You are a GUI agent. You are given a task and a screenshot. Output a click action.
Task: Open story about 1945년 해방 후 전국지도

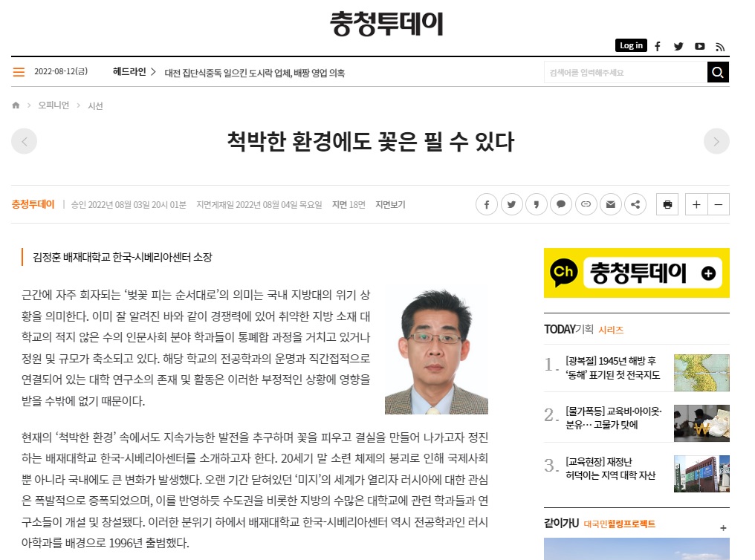pyautogui.click(x=612, y=368)
